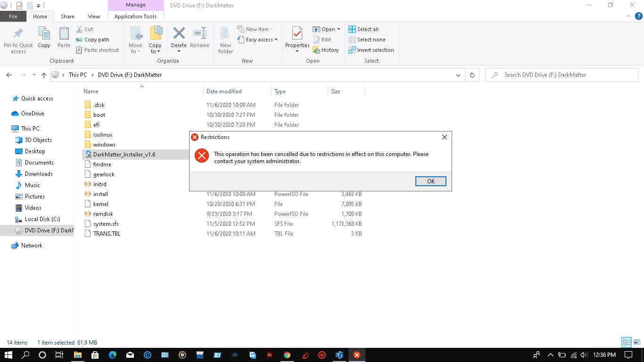Click the Cut toolbar item
This screenshot has height=362, width=644.
(86, 29)
